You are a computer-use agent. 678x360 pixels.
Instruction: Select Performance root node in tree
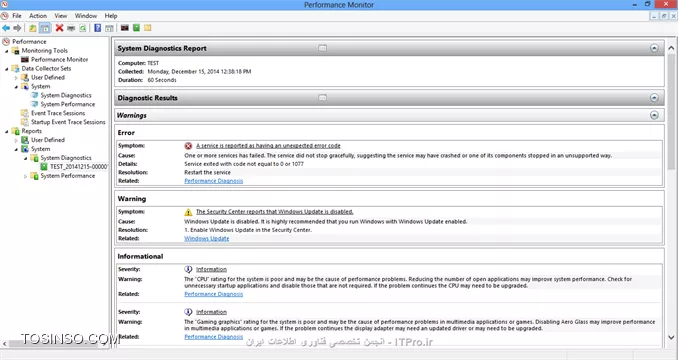point(29,41)
